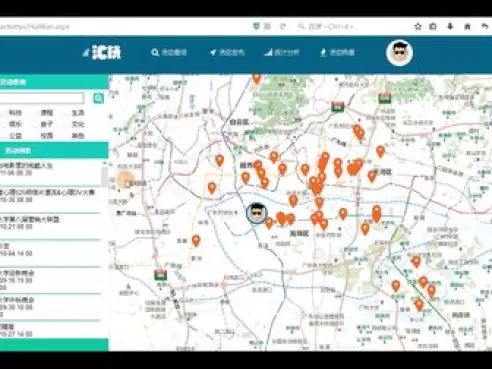
Task: Open the fourth nav item with the flame icon
Action: click(x=337, y=53)
